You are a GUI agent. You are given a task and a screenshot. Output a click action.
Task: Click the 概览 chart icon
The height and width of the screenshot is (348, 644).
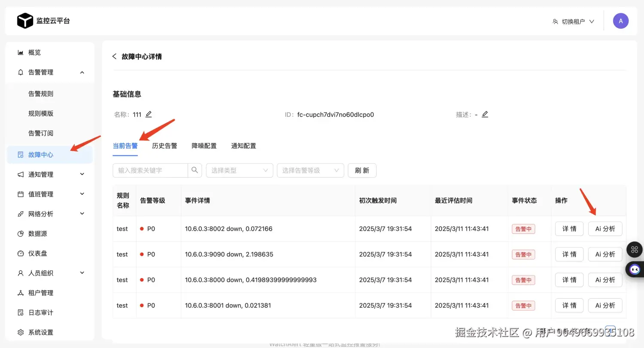pyautogui.click(x=21, y=52)
